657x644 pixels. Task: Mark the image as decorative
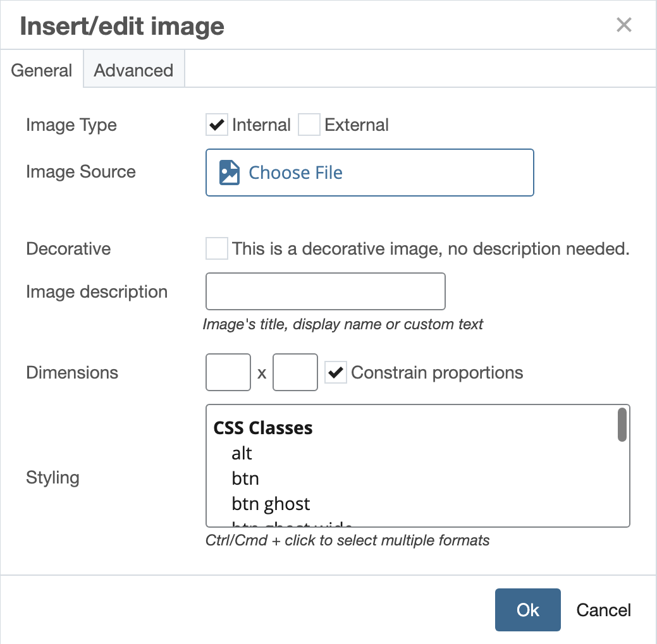pos(217,248)
